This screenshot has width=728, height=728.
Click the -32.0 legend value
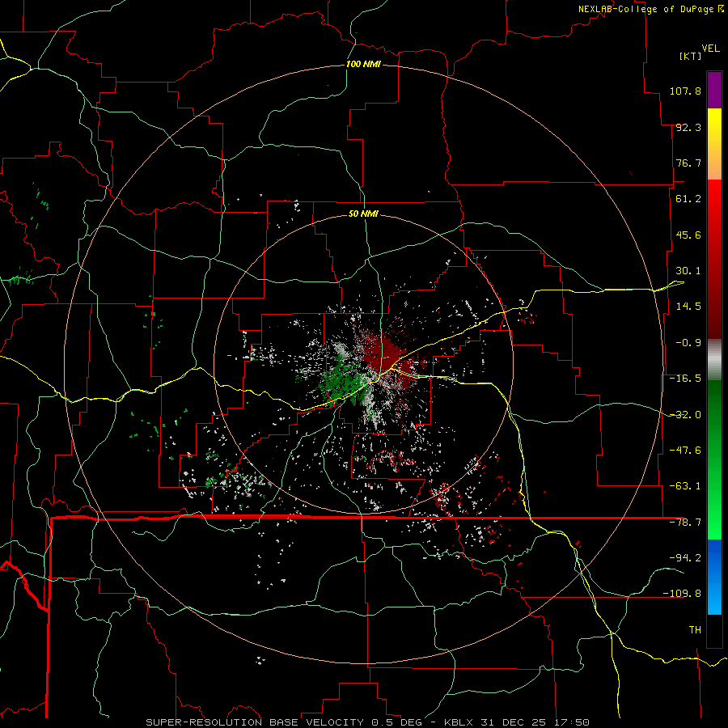coord(685,415)
